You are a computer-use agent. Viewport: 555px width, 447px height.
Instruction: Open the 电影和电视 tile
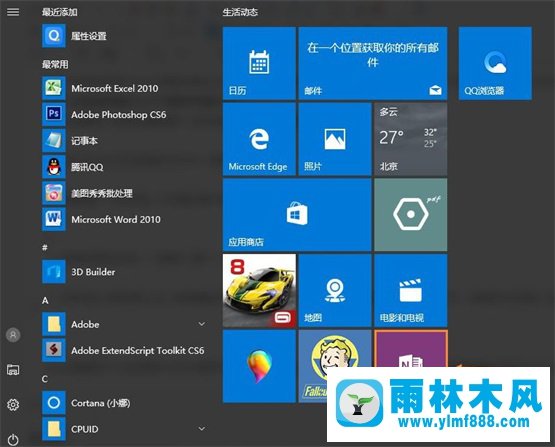[411, 291]
